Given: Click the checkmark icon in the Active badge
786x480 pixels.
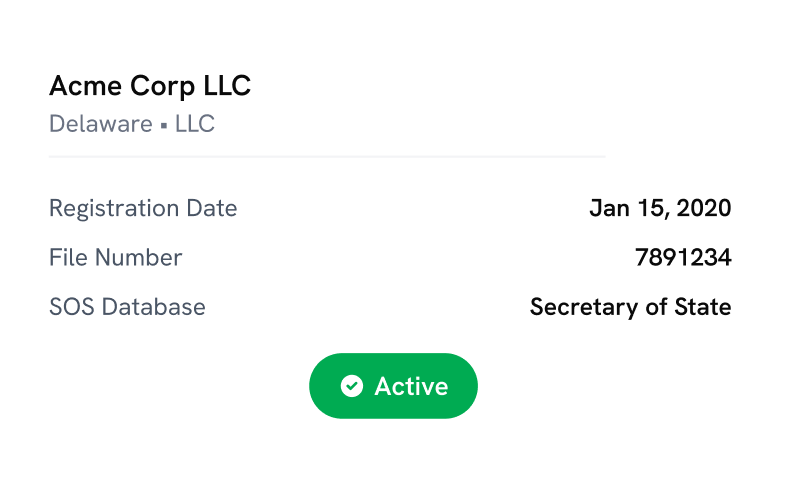Looking at the screenshot, I should pos(351,386).
